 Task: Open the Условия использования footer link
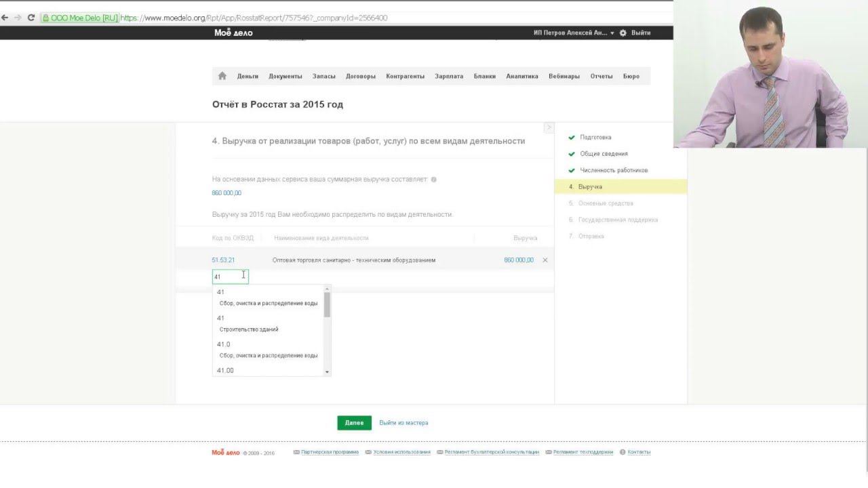pos(401,452)
